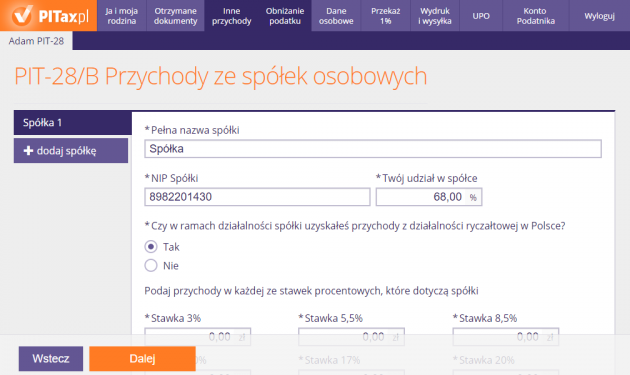Click the text Podaj przychody w każdej ze stawek
Screen dimensions: 630x375
[x=311, y=291]
